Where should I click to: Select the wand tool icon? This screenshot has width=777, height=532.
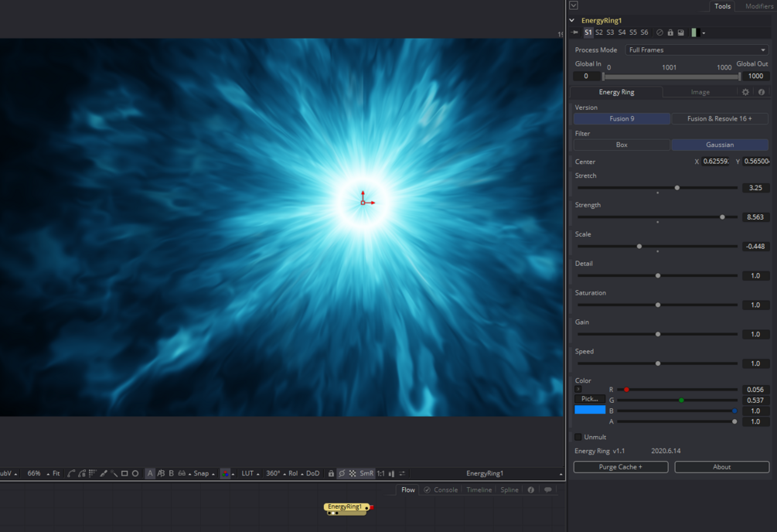click(114, 473)
